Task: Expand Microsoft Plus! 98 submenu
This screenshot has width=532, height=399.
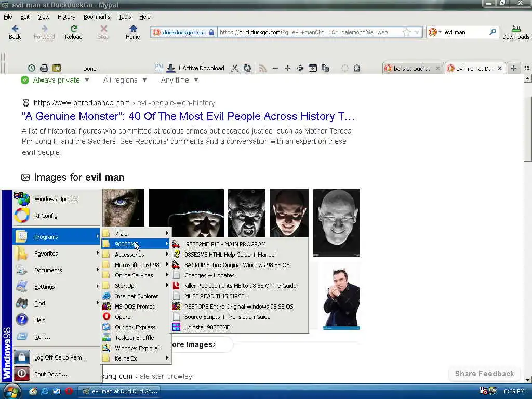Action: coord(136,264)
